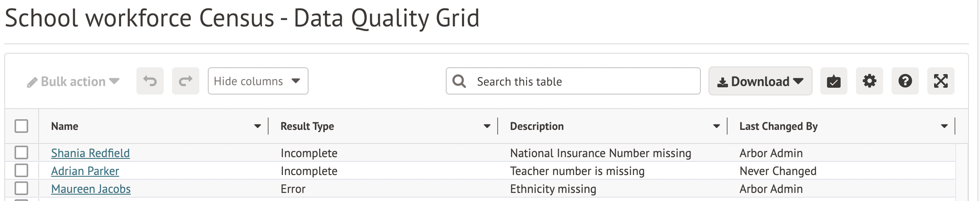Open the Download dropdown menu

[x=760, y=81]
